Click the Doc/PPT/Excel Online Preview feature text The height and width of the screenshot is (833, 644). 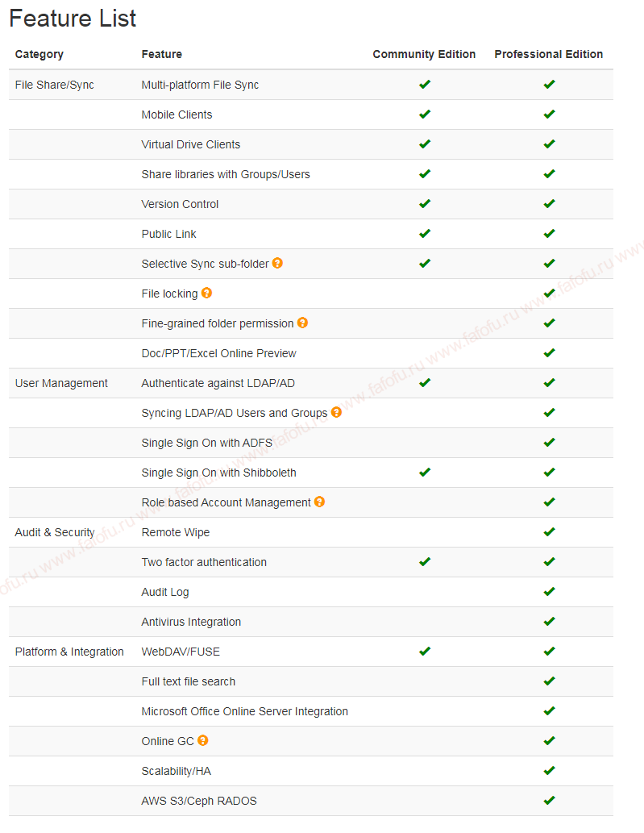[x=218, y=353]
